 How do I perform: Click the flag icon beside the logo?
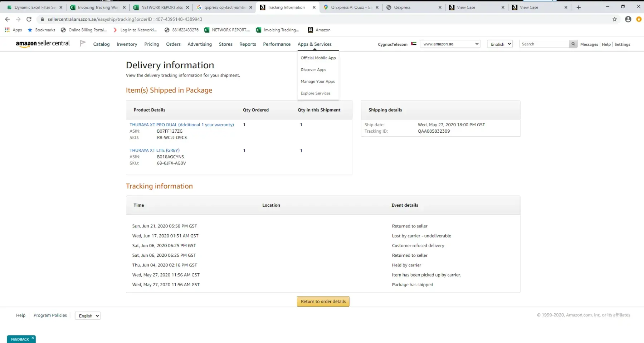(x=82, y=43)
